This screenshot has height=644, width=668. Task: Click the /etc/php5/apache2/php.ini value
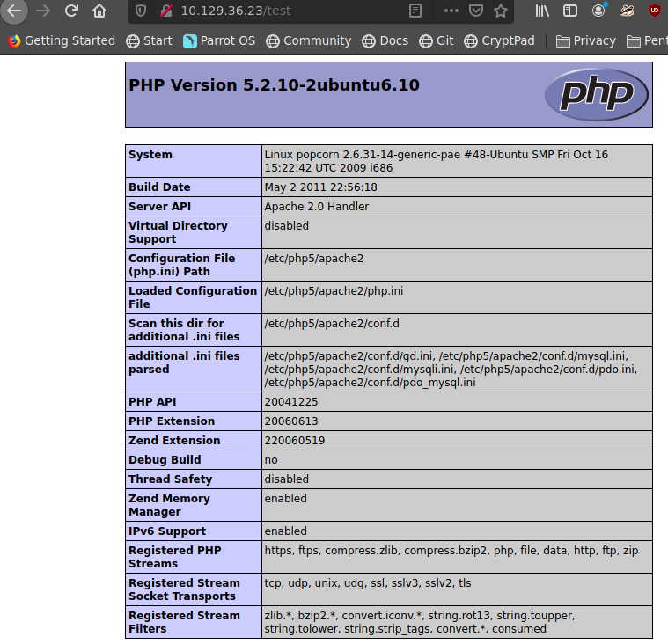pos(334,291)
